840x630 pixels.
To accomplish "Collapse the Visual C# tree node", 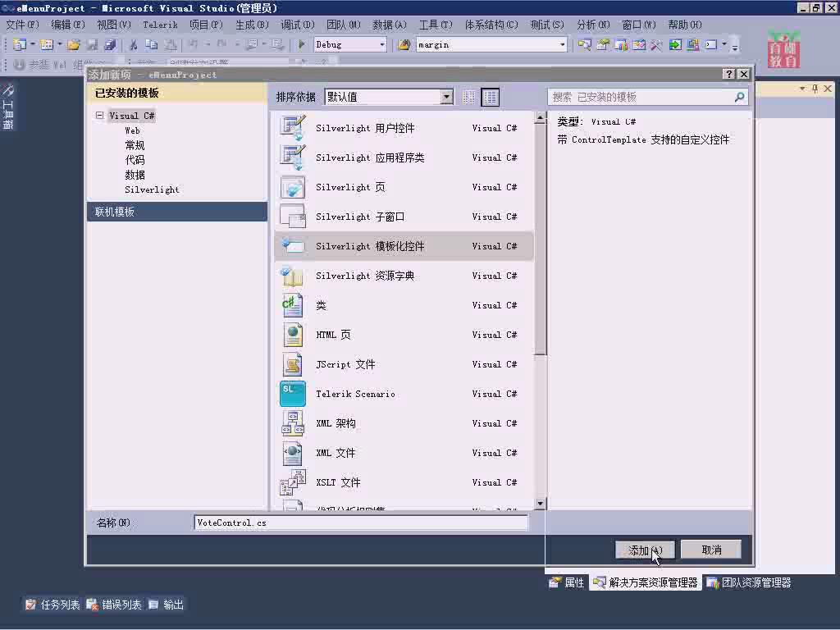I will [99, 115].
